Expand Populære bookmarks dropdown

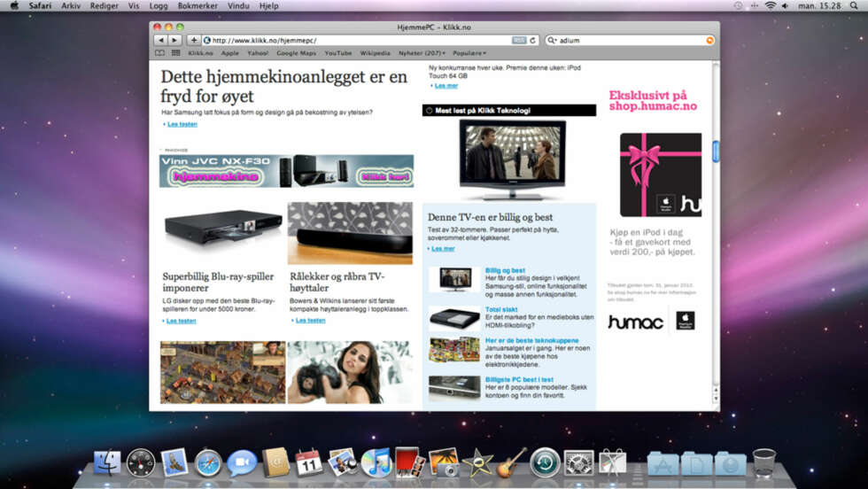[469, 53]
